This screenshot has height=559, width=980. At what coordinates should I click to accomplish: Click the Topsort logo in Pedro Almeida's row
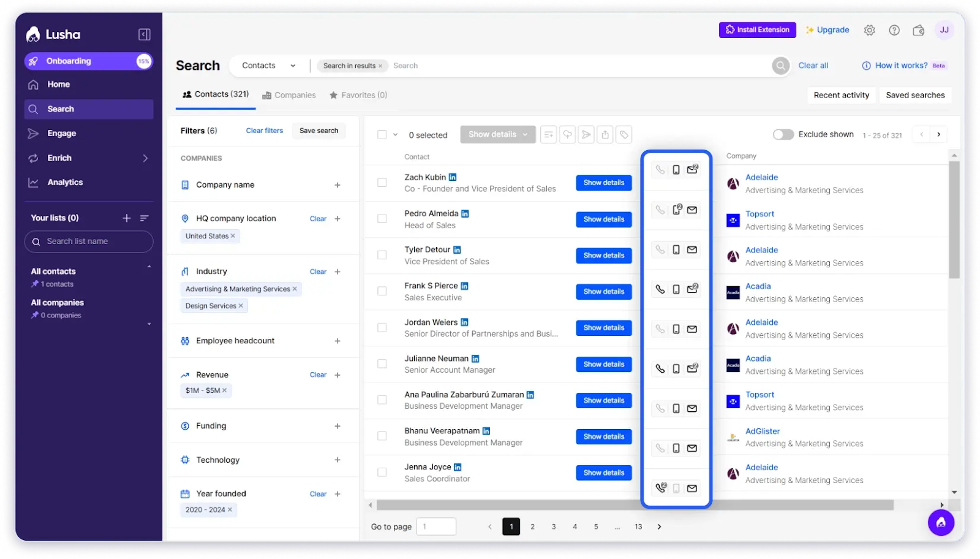pyautogui.click(x=733, y=220)
